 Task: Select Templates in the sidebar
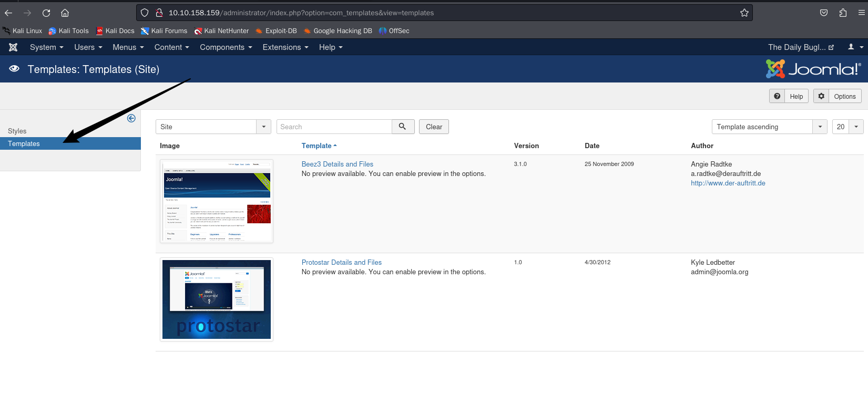tap(70, 143)
